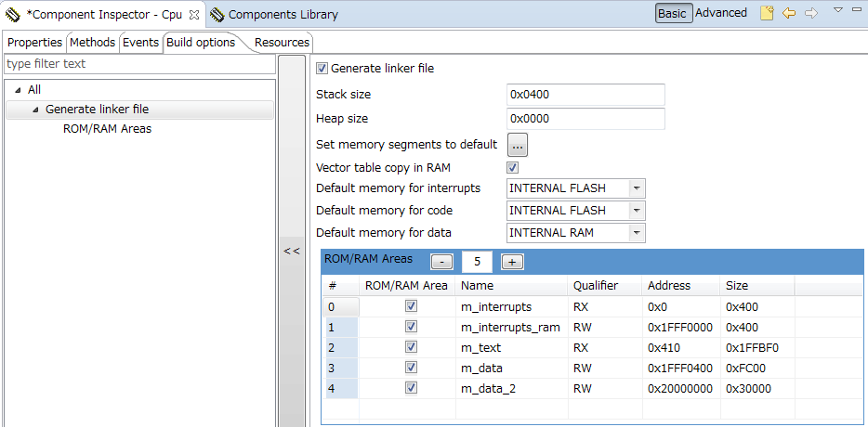This screenshot has width=868, height=427.
Task: Click the grey forward arrow icon
Action: 810,13
